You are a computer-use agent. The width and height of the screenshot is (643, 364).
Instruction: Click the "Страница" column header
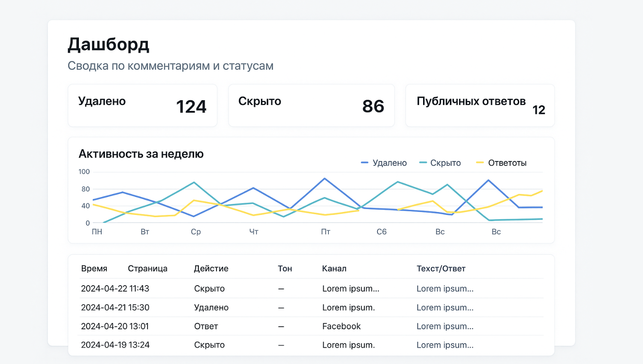click(147, 269)
